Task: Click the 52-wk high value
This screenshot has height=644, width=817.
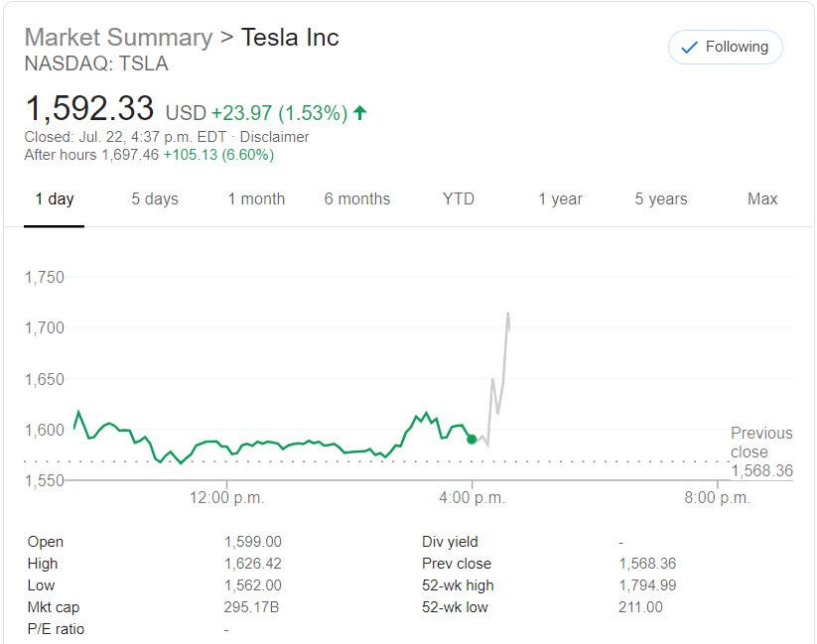Action: [647, 585]
